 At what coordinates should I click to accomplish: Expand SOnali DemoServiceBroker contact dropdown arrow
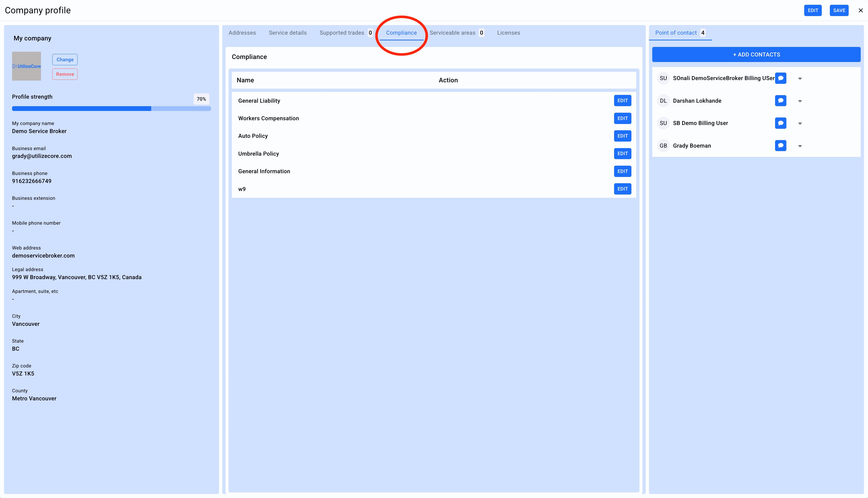click(x=800, y=79)
